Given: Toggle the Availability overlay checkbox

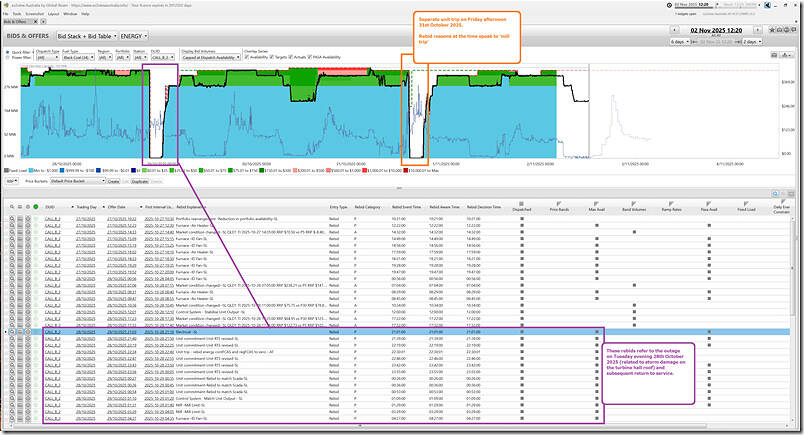Looking at the screenshot, I should pos(246,57).
